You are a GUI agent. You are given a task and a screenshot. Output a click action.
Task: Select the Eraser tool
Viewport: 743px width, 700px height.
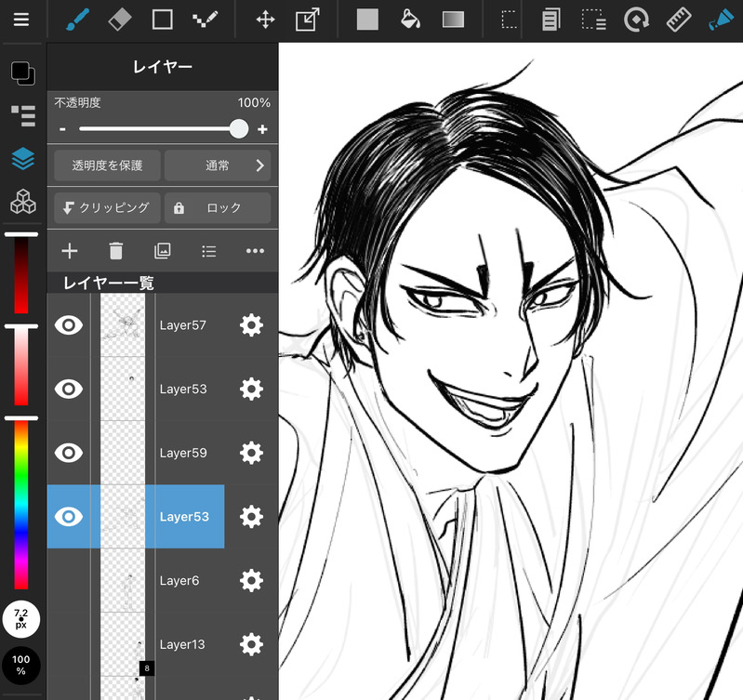click(119, 20)
